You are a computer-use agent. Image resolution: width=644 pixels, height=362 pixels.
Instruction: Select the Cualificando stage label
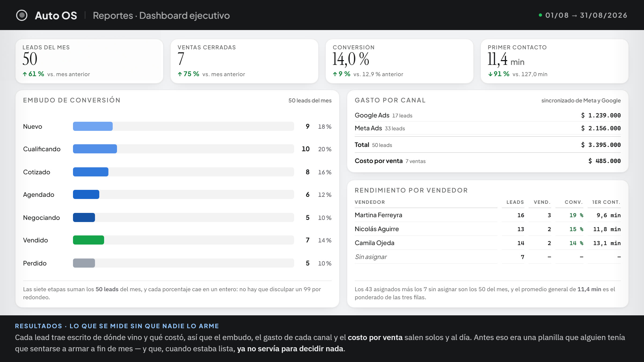(42, 149)
